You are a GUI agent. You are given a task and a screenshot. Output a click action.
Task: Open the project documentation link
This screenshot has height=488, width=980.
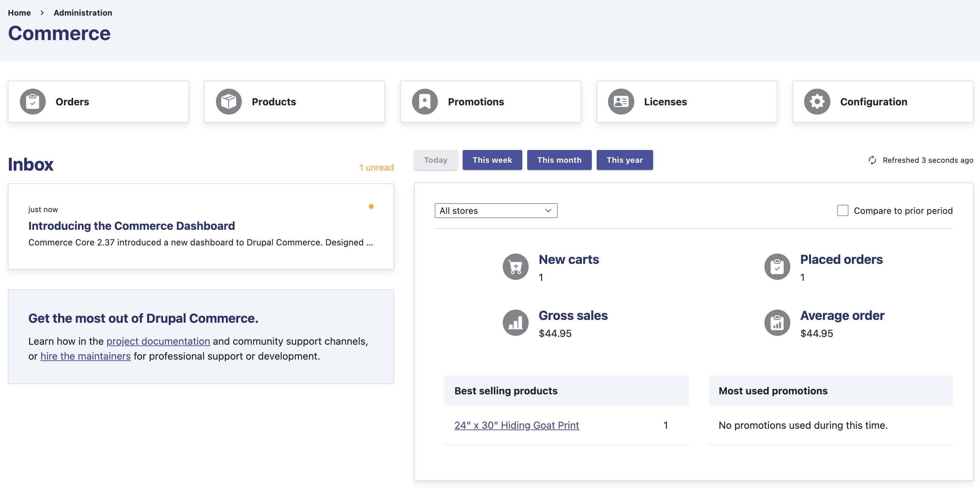(158, 341)
